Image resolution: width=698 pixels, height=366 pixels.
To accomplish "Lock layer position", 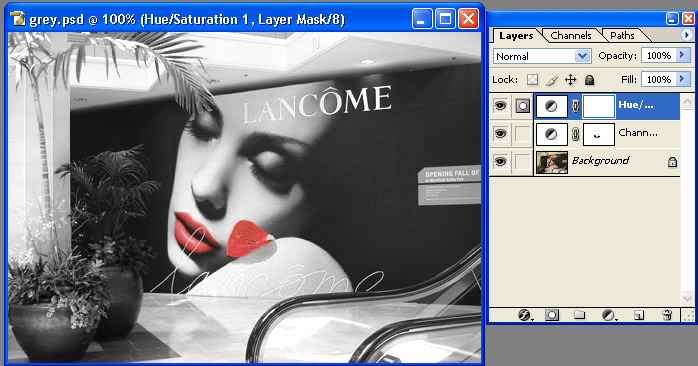I will pos(570,80).
